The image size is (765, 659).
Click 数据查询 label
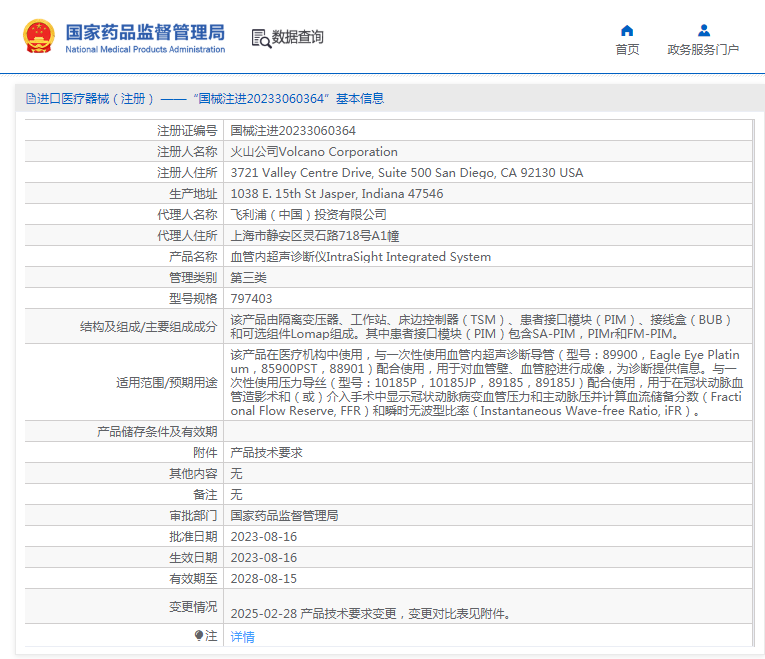(298, 37)
